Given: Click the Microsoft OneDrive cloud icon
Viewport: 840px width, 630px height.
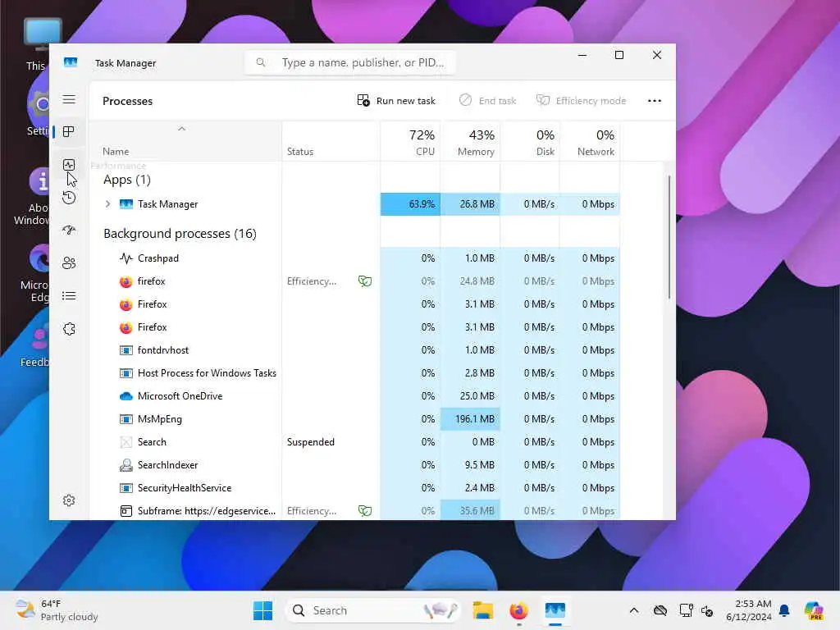Looking at the screenshot, I should point(126,396).
